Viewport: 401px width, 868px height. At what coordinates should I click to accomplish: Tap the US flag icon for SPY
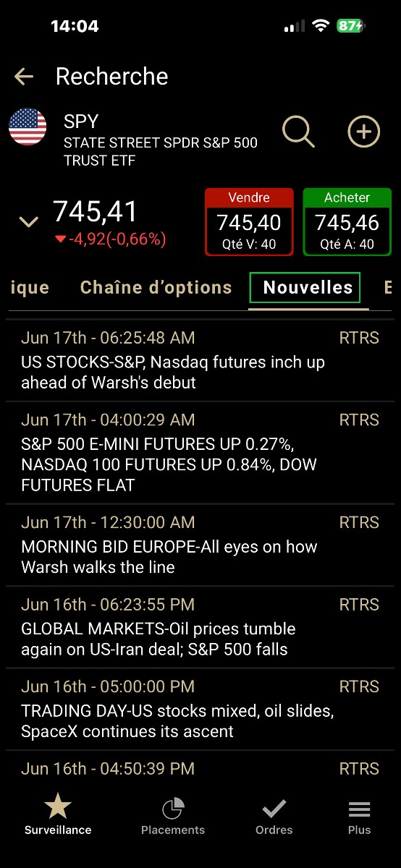coord(28,127)
